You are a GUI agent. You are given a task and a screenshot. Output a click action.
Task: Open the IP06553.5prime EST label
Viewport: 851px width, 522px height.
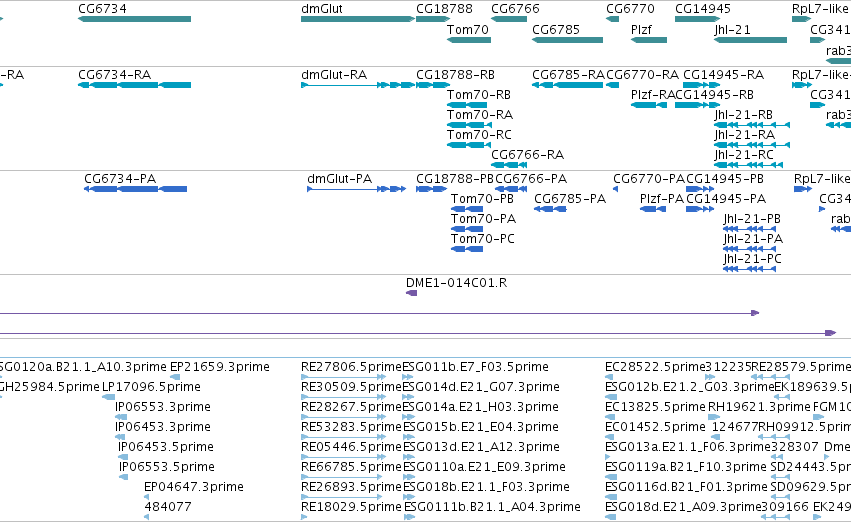(x=167, y=467)
